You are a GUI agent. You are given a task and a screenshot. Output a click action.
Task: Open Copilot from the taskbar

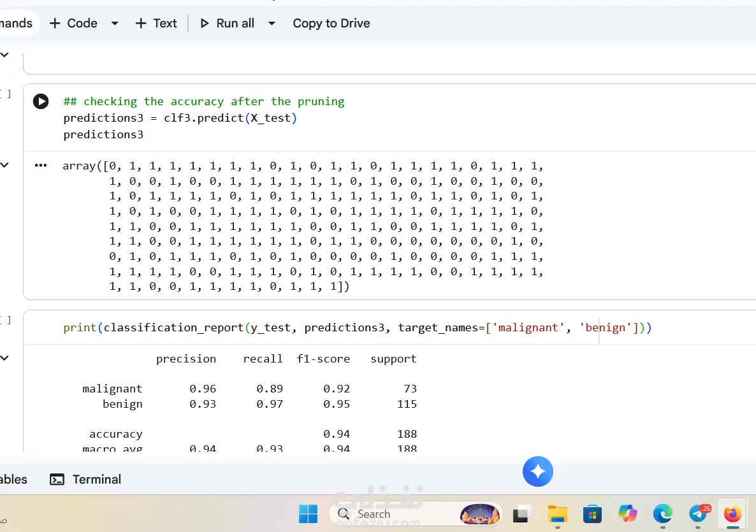[628, 514]
